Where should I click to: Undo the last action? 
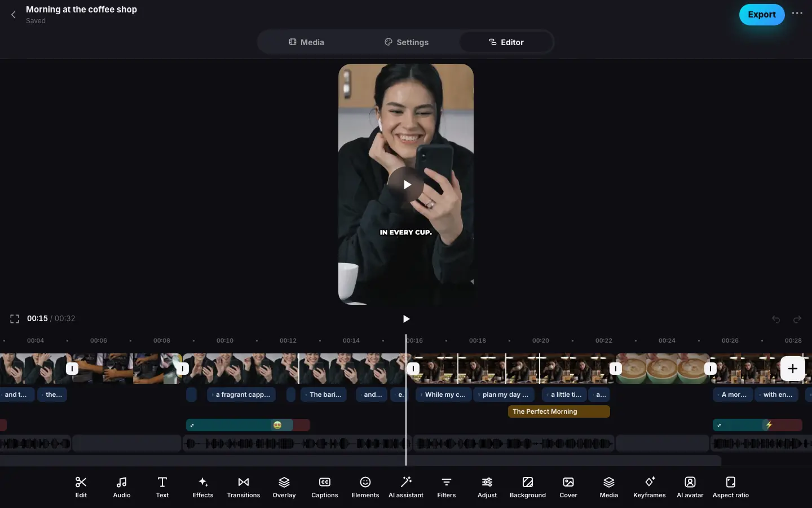pyautogui.click(x=776, y=319)
